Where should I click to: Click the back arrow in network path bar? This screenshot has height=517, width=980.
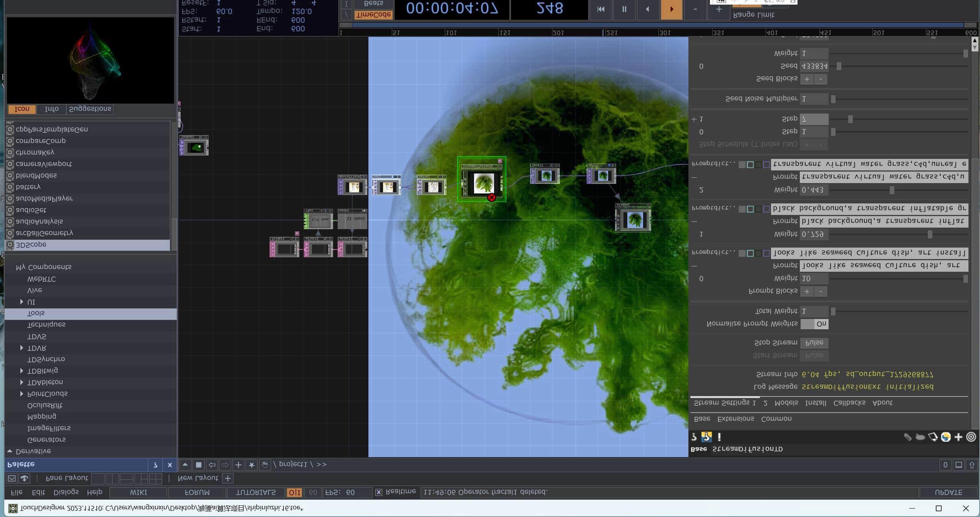[x=212, y=465]
